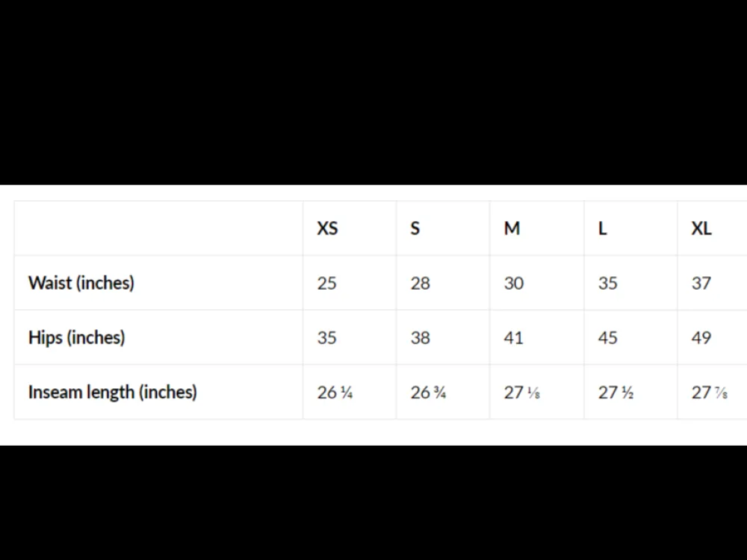
Task: Click the Waist (inches) row label
Action: [81, 283]
